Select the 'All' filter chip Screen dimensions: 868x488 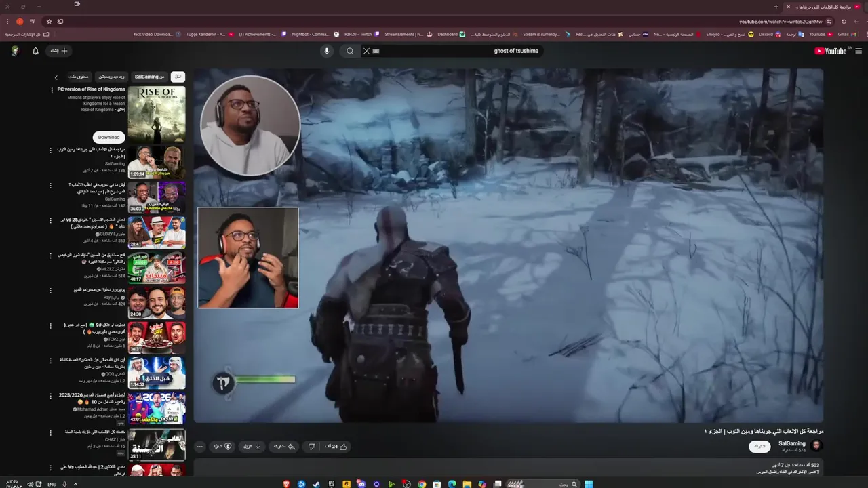(x=178, y=77)
